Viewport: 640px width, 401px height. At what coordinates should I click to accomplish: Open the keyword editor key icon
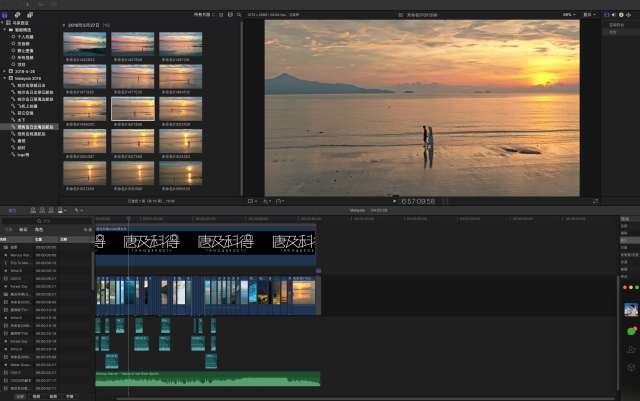42,5
